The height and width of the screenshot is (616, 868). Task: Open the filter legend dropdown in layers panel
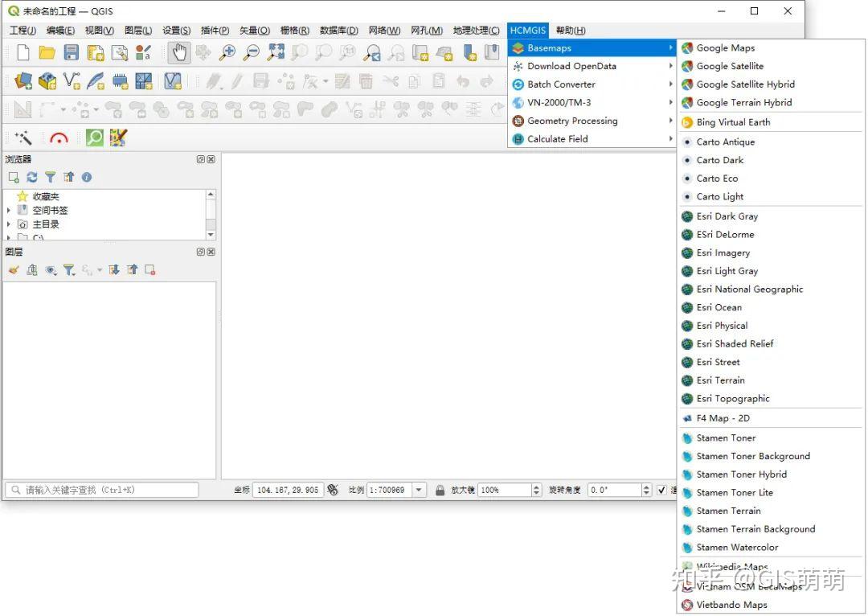[x=69, y=269]
